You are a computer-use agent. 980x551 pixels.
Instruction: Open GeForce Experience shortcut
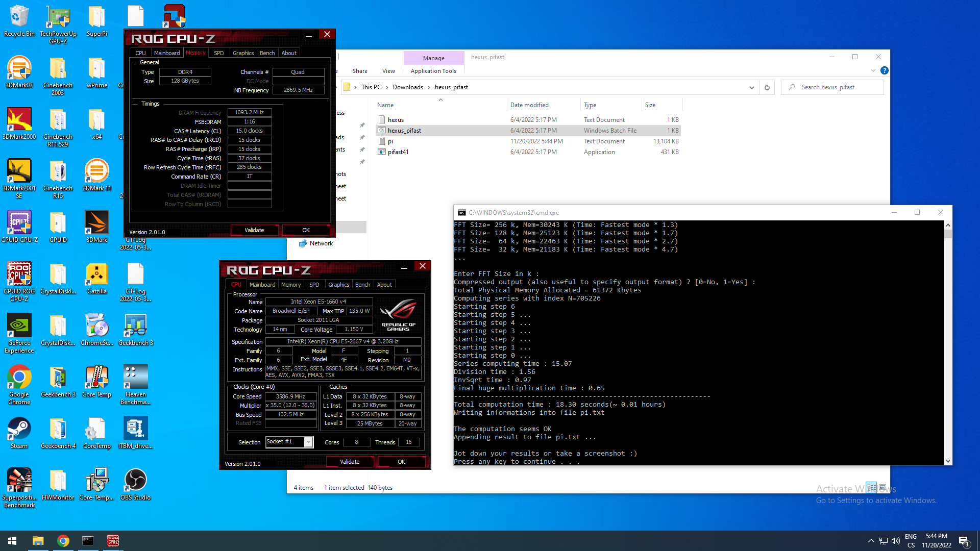coord(19,334)
